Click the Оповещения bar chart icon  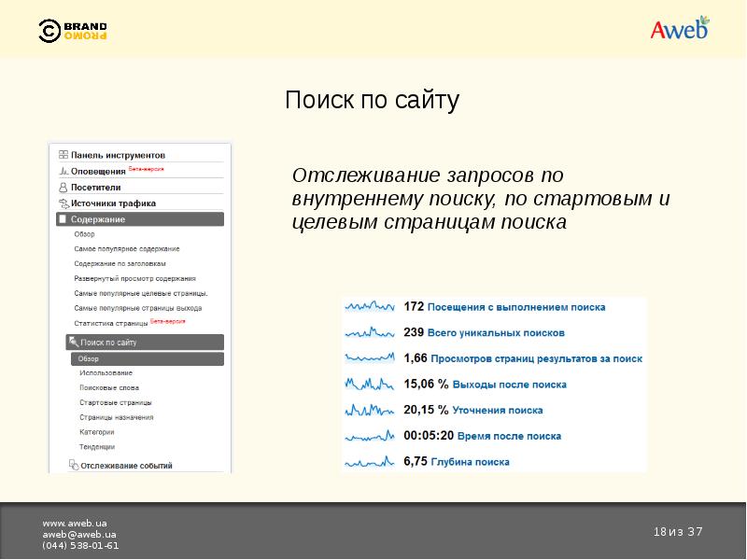pos(63,172)
